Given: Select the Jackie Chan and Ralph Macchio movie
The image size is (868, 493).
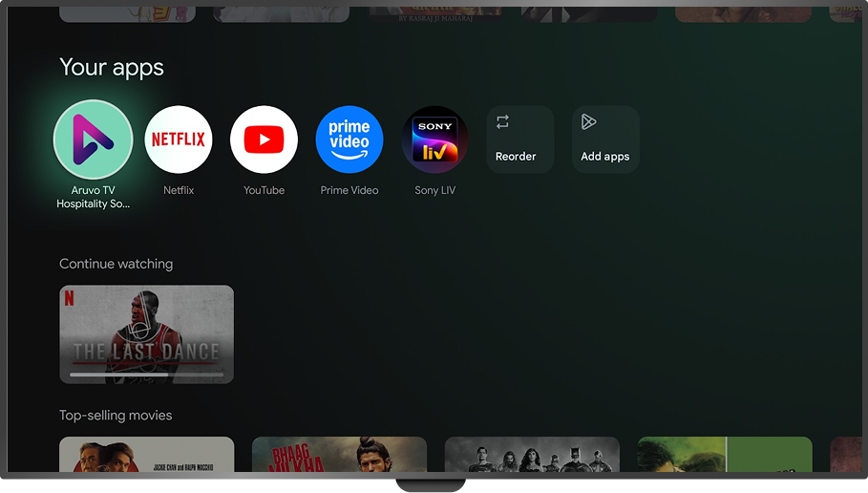Looking at the screenshot, I should coord(146,455).
